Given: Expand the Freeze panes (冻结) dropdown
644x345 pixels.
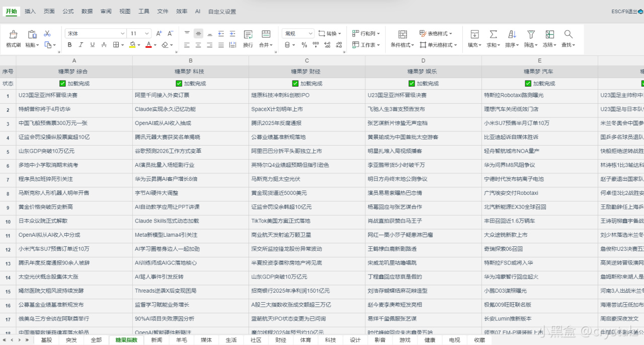Looking at the screenshot, I should pos(549,45).
